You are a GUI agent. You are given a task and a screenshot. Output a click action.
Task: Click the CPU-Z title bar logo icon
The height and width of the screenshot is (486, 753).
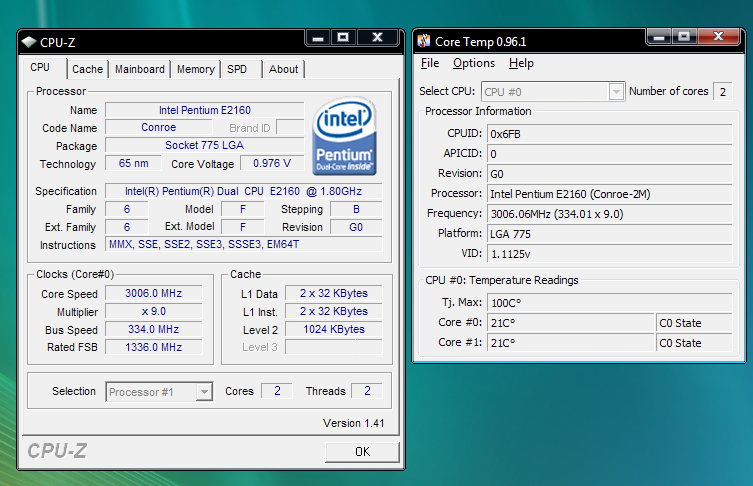coord(29,42)
